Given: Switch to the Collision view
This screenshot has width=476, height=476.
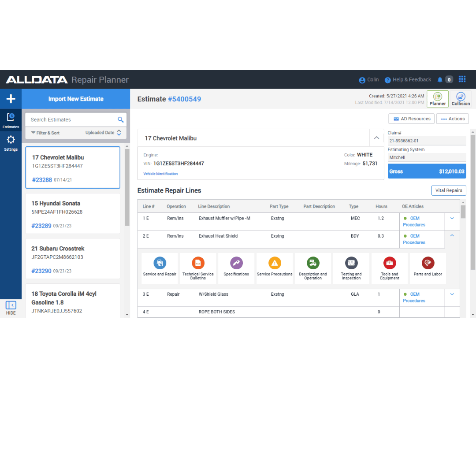Looking at the screenshot, I should tap(461, 99).
